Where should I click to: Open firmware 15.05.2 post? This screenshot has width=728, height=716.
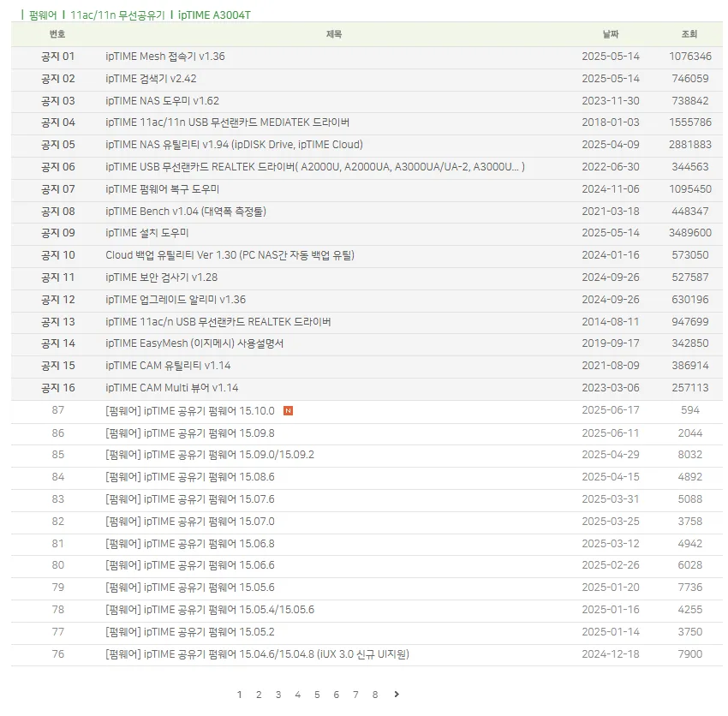click(x=190, y=632)
